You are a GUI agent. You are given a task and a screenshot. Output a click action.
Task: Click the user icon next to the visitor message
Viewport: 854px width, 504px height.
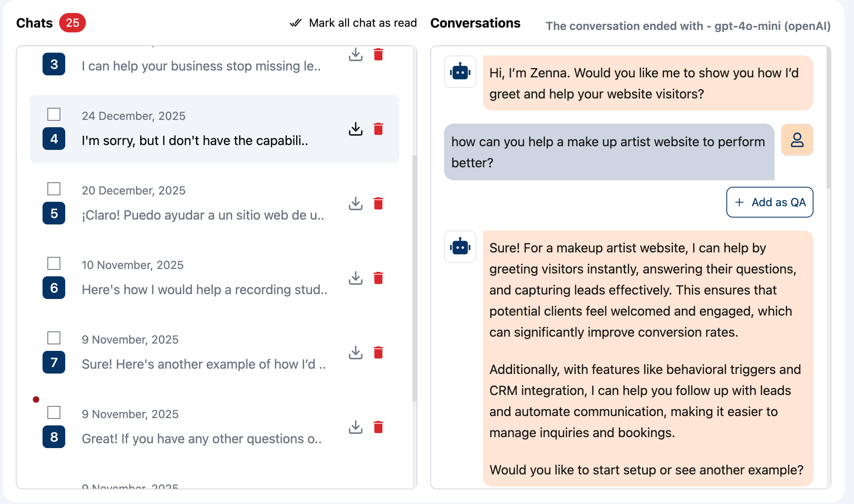(797, 139)
